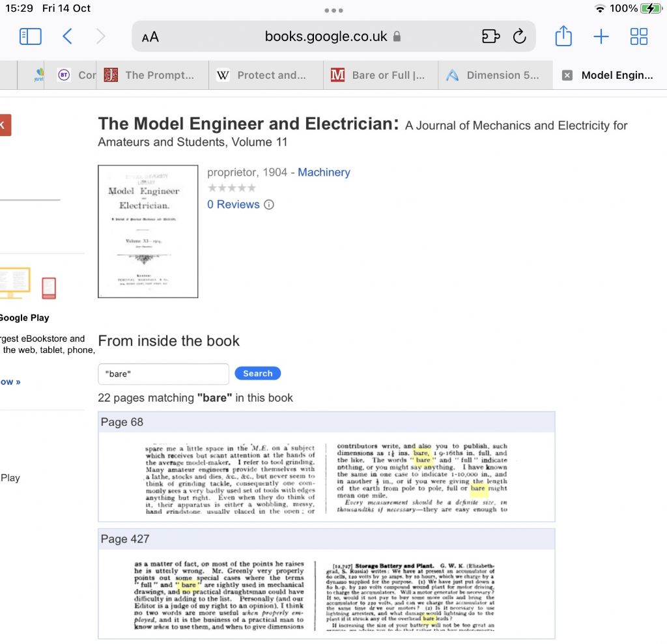This screenshot has height=644, width=667.
Task: Open the 0 Reviews link
Action: [x=233, y=204]
